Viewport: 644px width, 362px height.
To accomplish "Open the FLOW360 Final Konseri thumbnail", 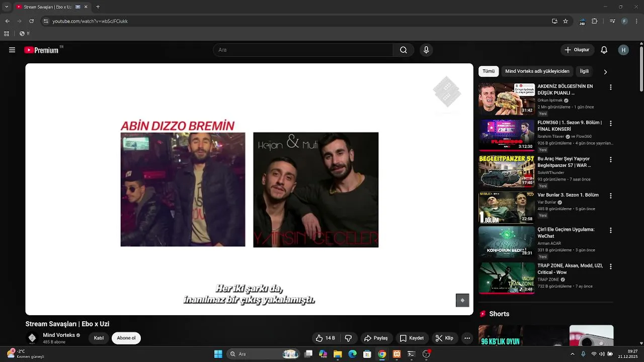I will [x=507, y=135].
